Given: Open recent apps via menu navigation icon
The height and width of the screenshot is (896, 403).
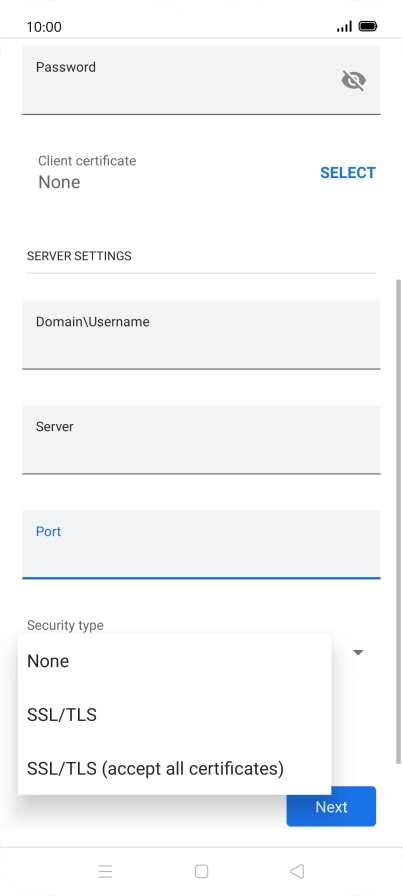Looking at the screenshot, I should click(105, 871).
